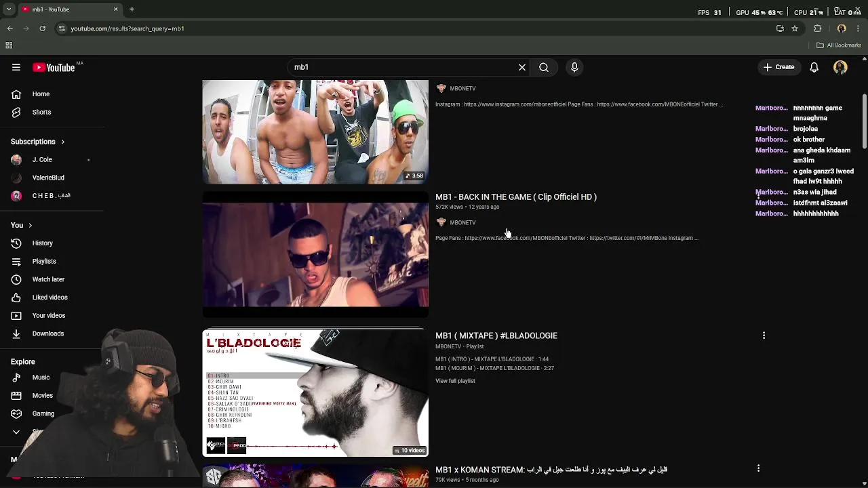
Task: Open the All Bookmarks folder
Action: 839,45
